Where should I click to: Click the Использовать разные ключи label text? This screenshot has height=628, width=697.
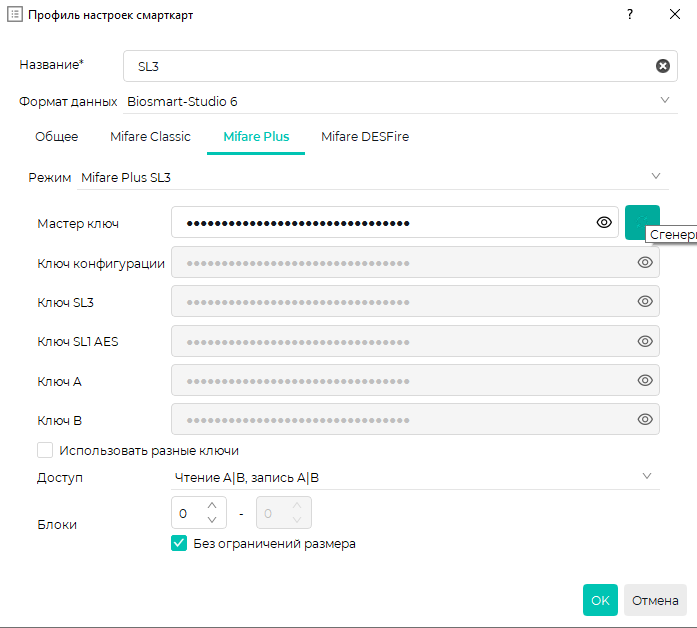[149, 451]
